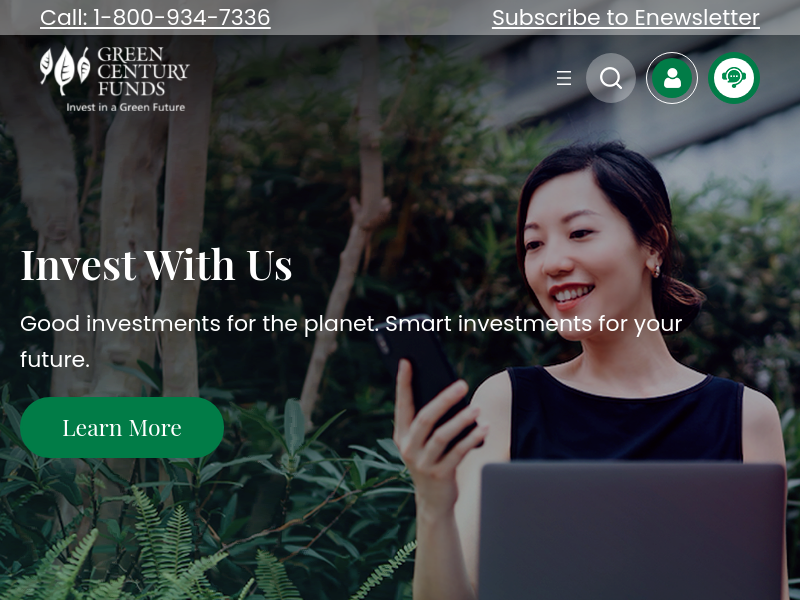This screenshot has width=800, height=600.
Task: Tap the Learn More green button
Action: pos(122,428)
